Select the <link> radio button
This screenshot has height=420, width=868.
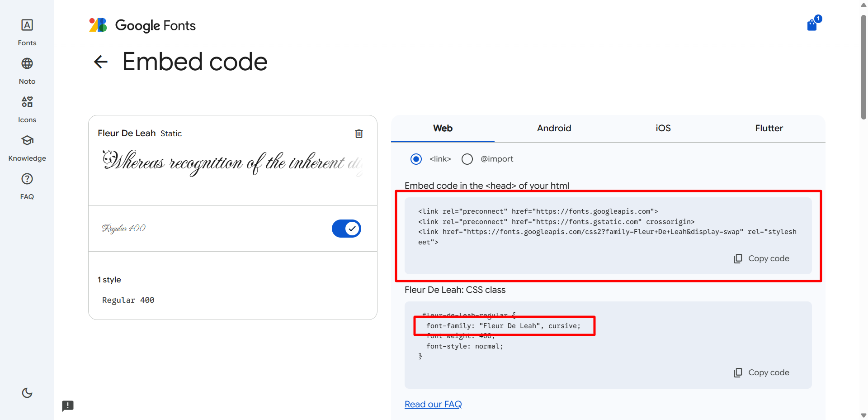416,159
